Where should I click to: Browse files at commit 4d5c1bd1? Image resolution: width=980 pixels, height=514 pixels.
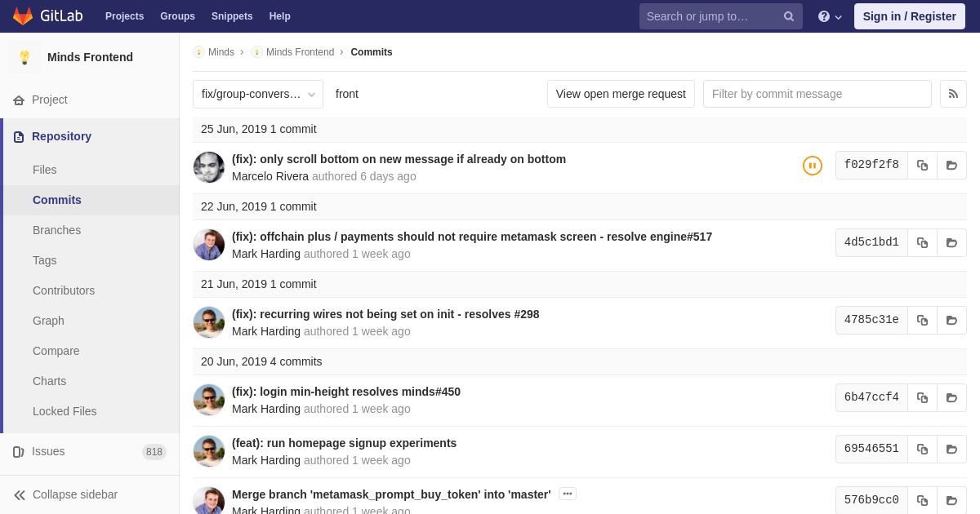pos(951,243)
